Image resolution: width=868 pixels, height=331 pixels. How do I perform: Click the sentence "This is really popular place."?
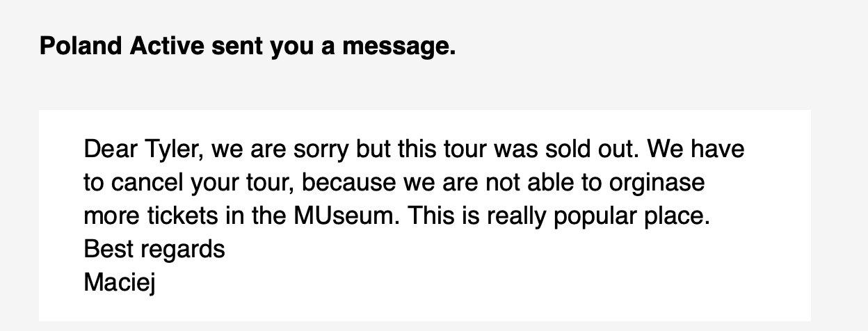(x=559, y=217)
